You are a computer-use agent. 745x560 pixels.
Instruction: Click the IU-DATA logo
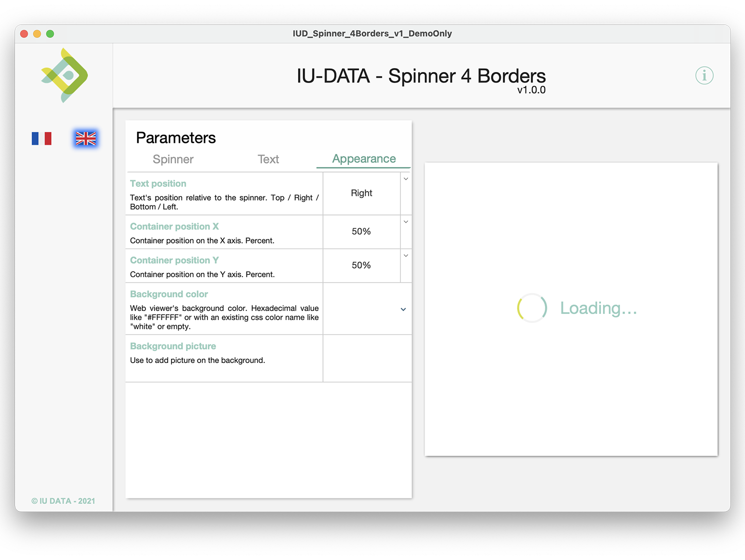click(64, 75)
